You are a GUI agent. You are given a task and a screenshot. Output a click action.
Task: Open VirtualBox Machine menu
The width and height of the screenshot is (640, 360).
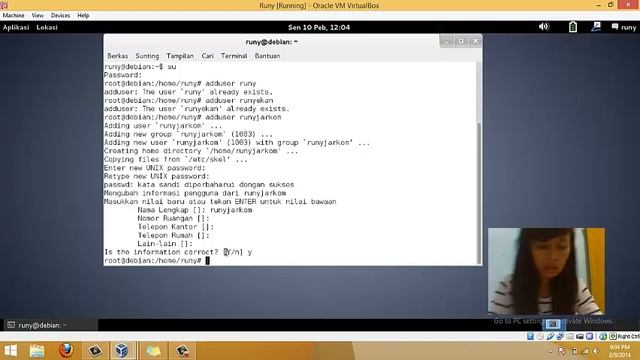(x=13, y=16)
